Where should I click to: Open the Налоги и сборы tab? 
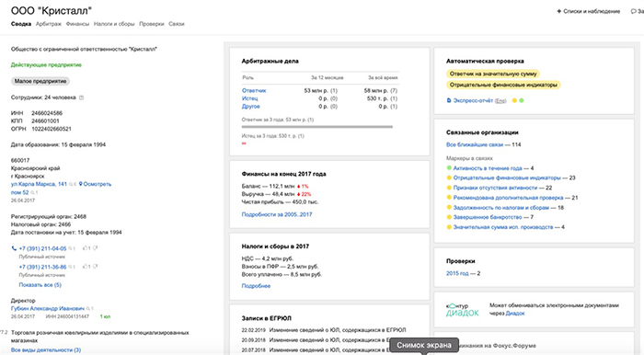pos(114,24)
